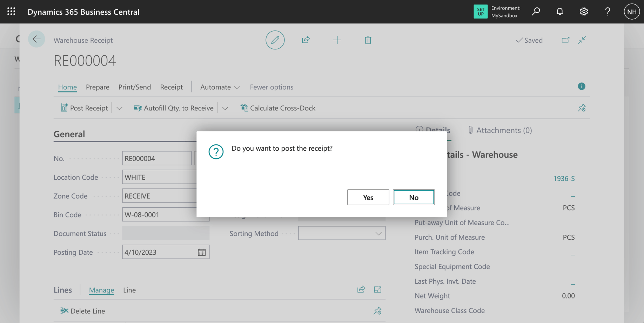The image size is (644, 323).
Task: Click Yes to post the receipt
Action: [368, 197]
